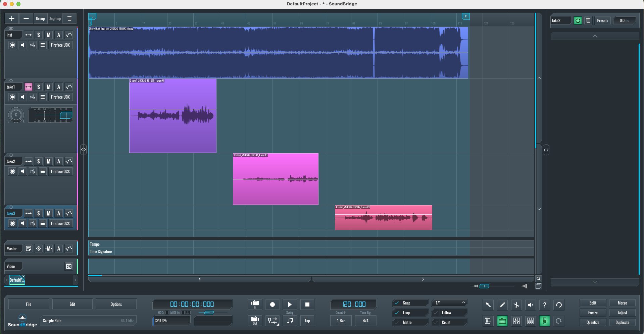Click the Merge button

(622, 303)
